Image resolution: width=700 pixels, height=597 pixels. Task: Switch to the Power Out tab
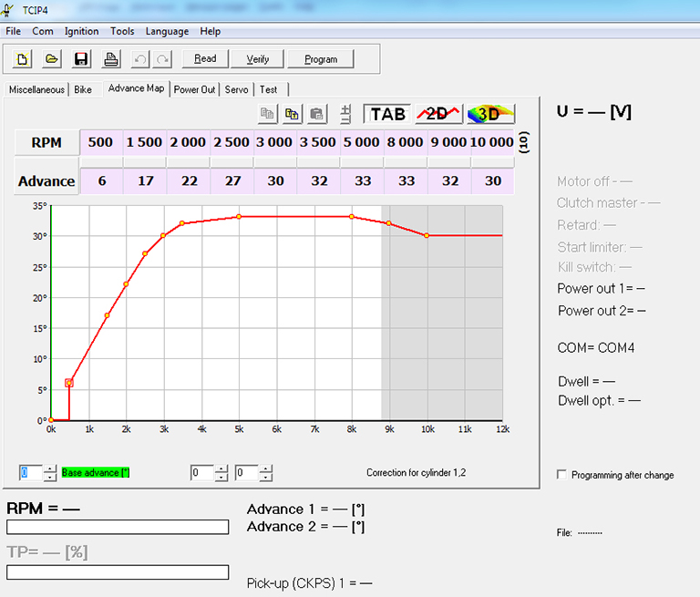click(x=195, y=89)
